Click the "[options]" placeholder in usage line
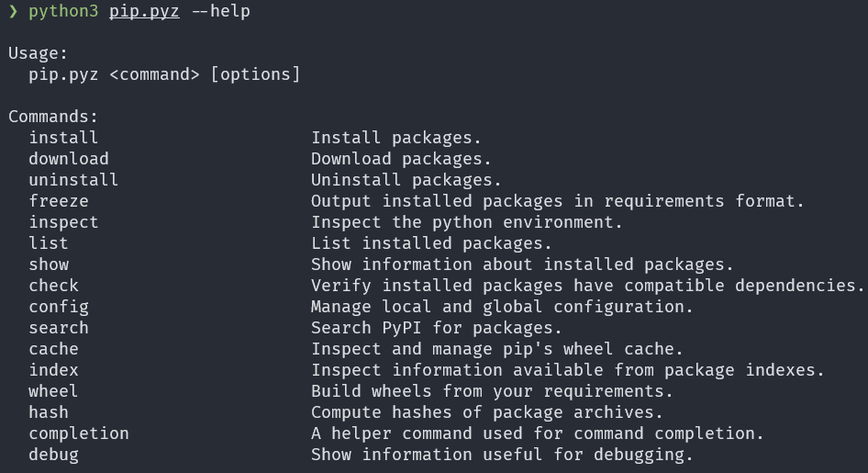Viewport: 868px width, 473px height. (x=255, y=74)
